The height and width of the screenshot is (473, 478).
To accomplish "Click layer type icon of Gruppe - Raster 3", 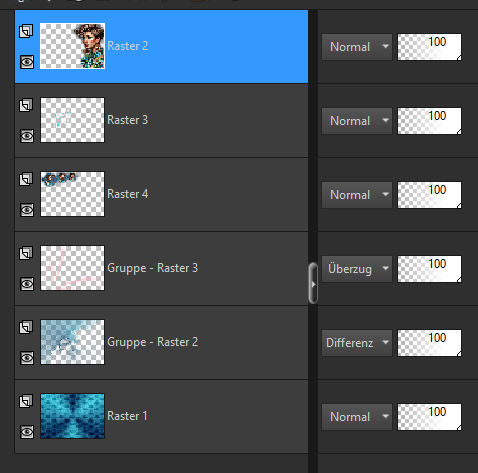I will pyautogui.click(x=26, y=253).
